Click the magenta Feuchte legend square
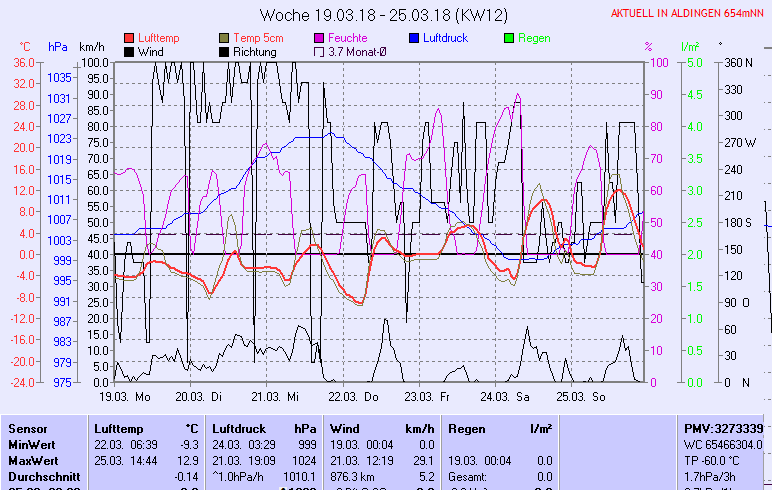Image resolution: width=772 pixels, height=490 pixels. click(319, 38)
